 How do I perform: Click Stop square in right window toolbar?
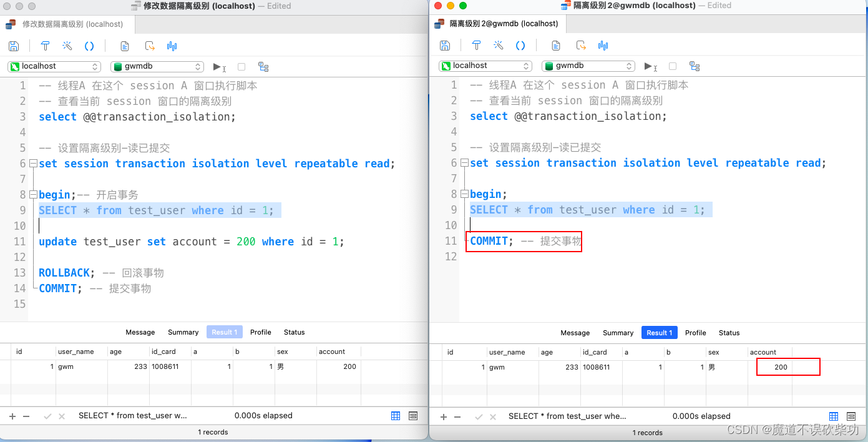673,66
